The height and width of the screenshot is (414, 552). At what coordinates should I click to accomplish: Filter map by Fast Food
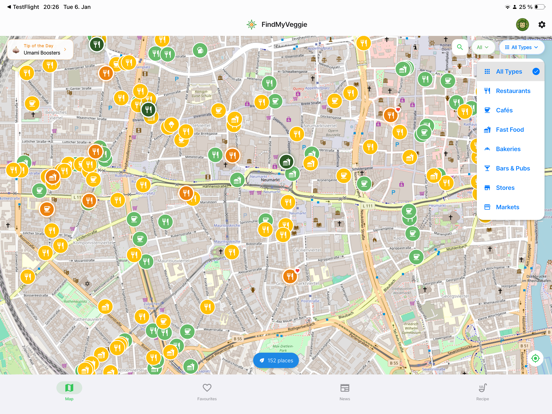[x=510, y=130]
